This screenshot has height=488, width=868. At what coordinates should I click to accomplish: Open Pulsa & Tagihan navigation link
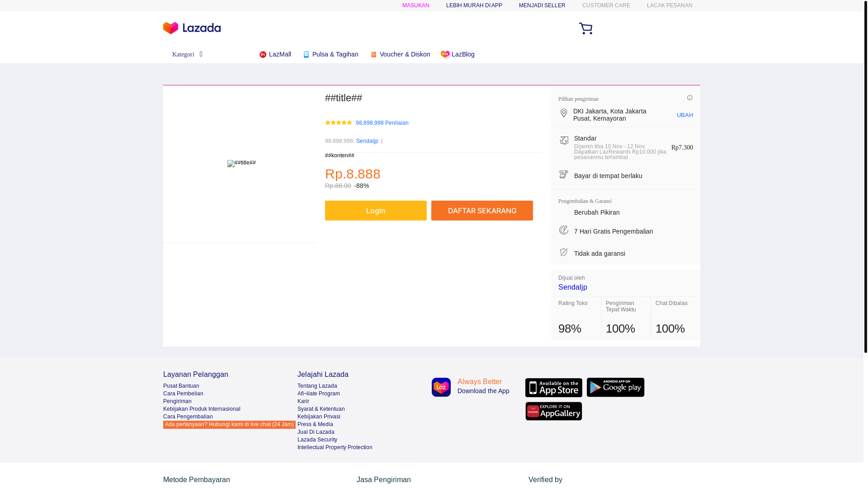[335, 54]
